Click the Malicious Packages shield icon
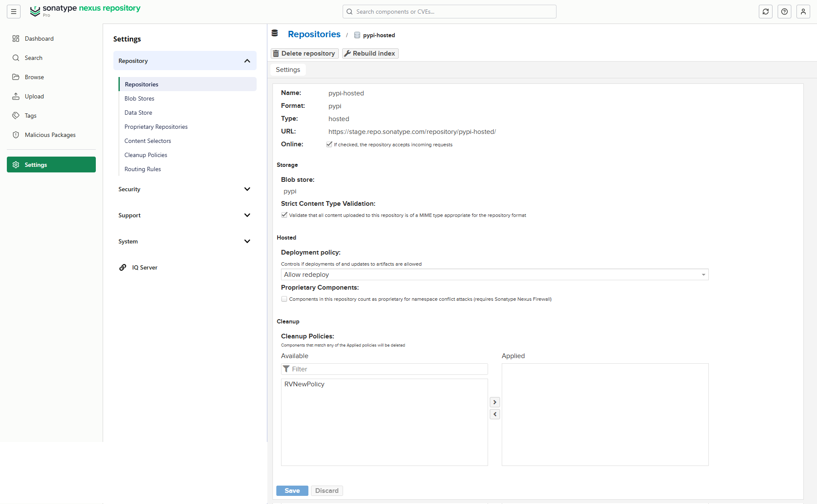 pyautogui.click(x=16, y=135)
